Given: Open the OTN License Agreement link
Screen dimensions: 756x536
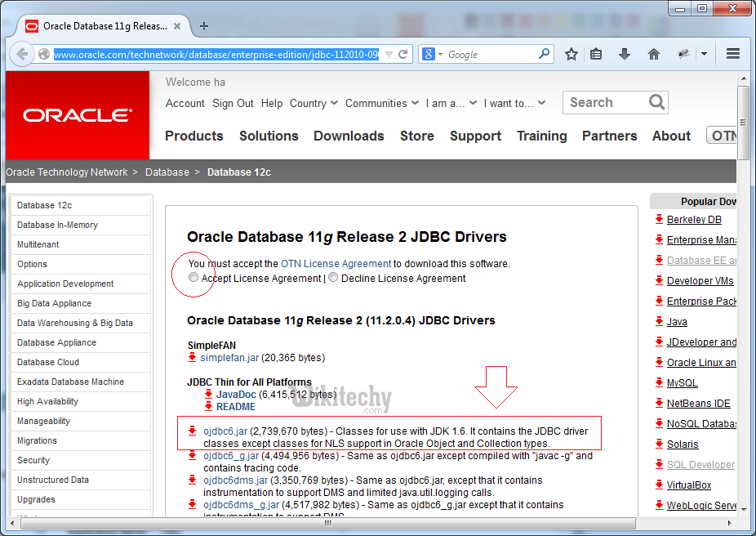Looking at the screenshot, I should click(x=336, y=264).
